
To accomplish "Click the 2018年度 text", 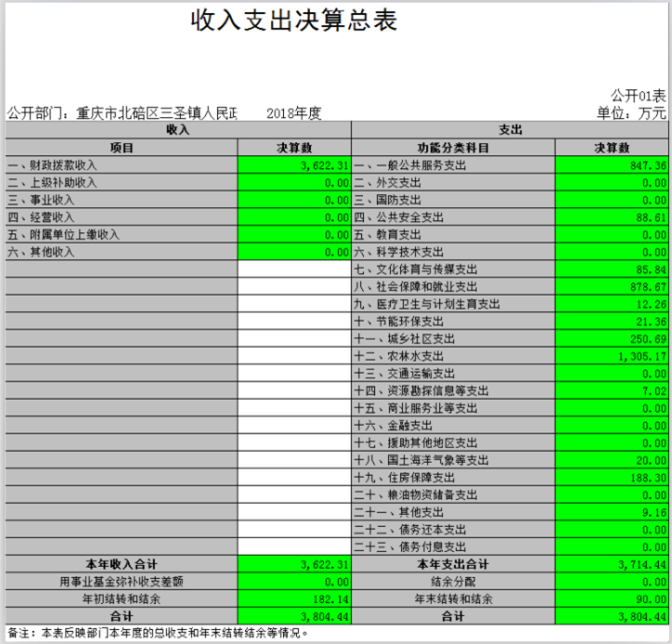I will pos(294,113).
